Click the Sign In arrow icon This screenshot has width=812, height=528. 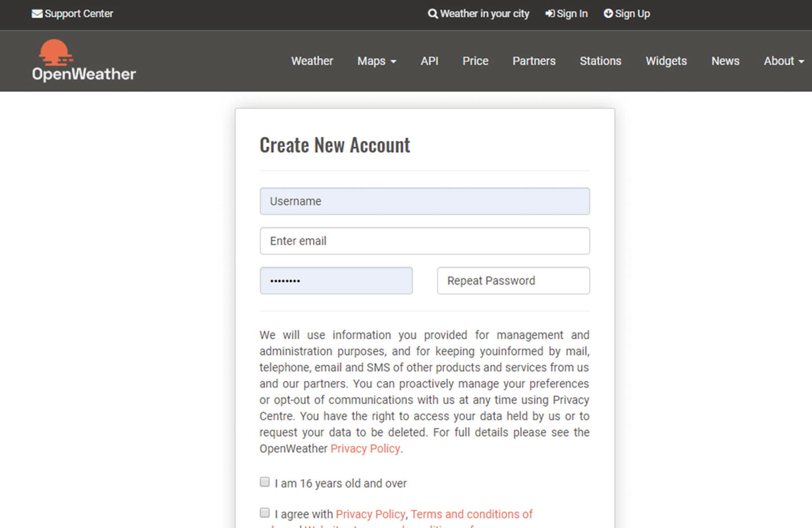pos(550,14)
